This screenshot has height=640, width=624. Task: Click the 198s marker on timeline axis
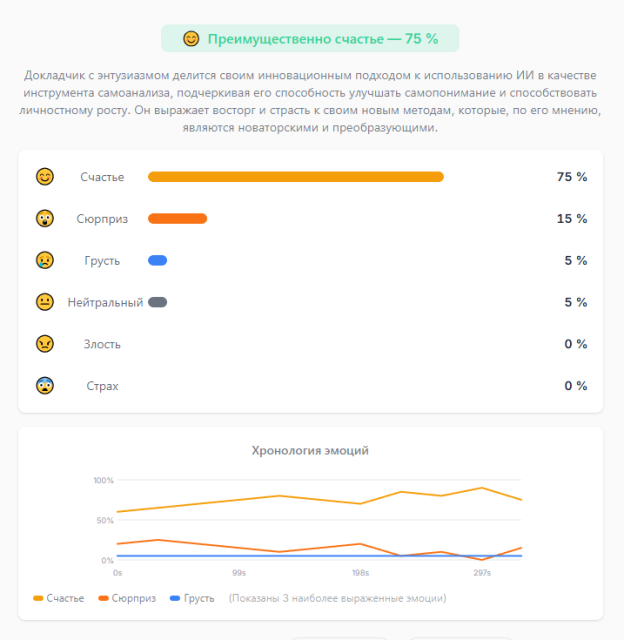pos(360,573)
